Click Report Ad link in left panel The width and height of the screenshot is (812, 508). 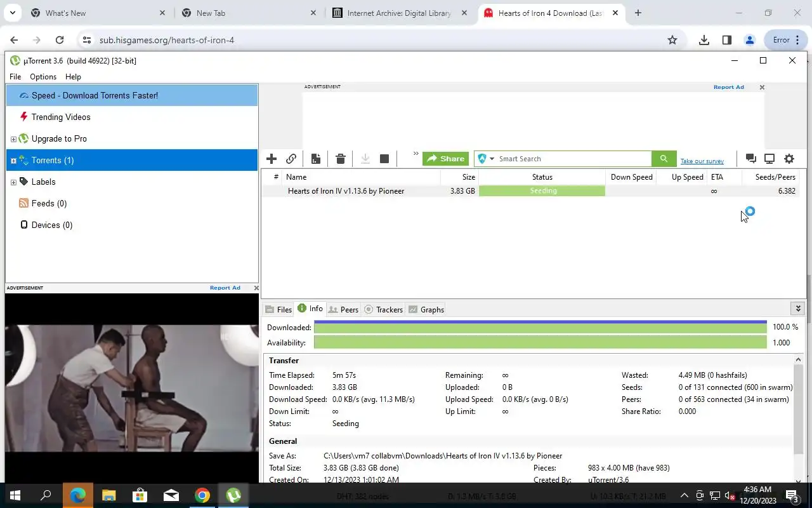point(225,288)
